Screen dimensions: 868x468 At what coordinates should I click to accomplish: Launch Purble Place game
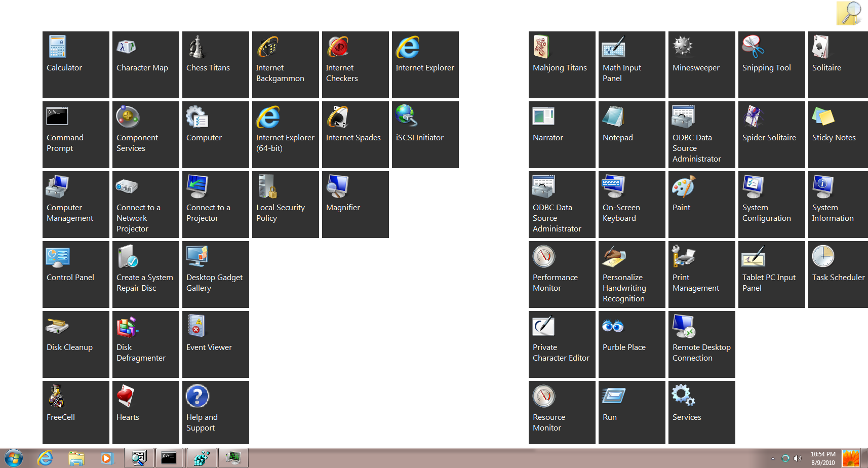point(632,344)
